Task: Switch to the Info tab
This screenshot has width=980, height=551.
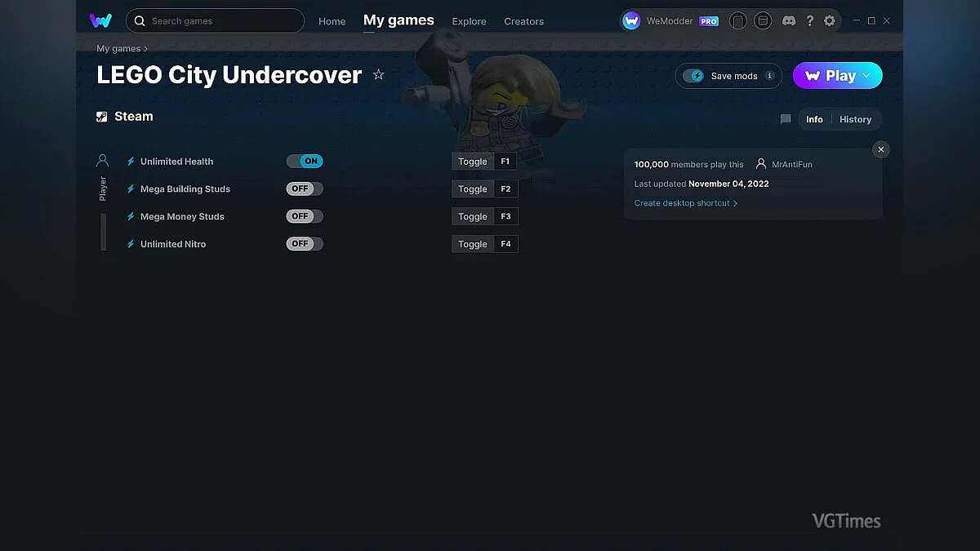Action: pyautogui.click(x=814, y=119)
